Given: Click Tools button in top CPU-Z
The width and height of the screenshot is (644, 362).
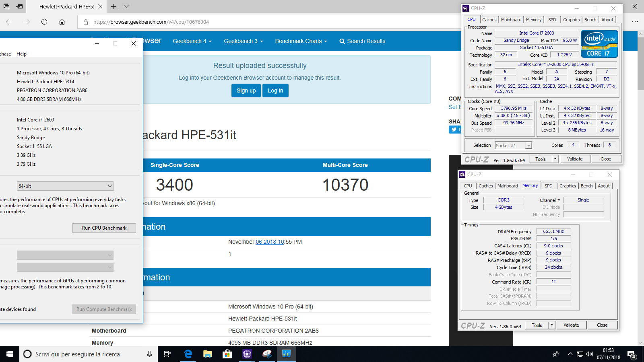Looking at the screenshot, I should (540, 159).
